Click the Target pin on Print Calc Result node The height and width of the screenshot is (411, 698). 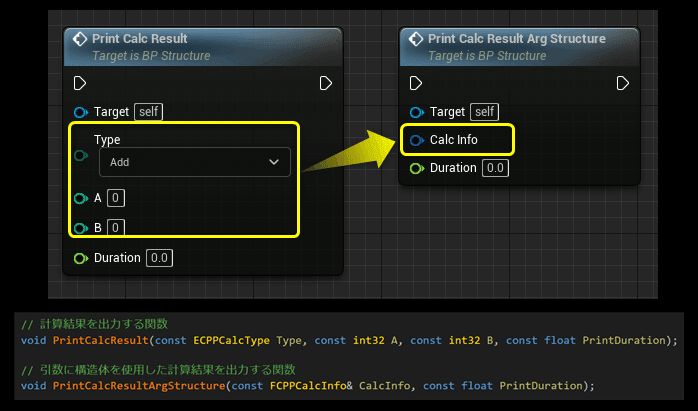[x=80, y=112]
